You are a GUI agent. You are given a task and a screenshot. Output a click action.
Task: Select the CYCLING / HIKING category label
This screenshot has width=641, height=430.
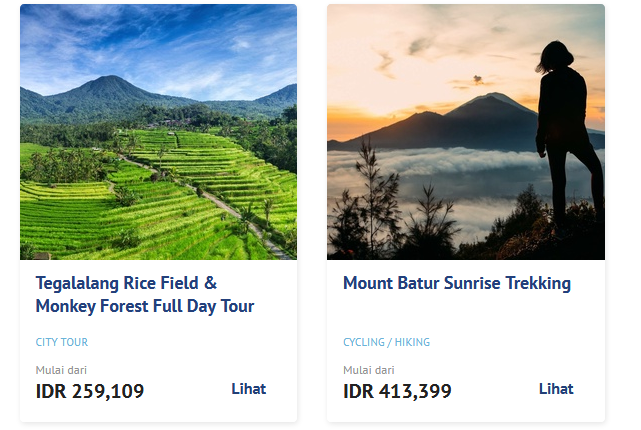386,342
